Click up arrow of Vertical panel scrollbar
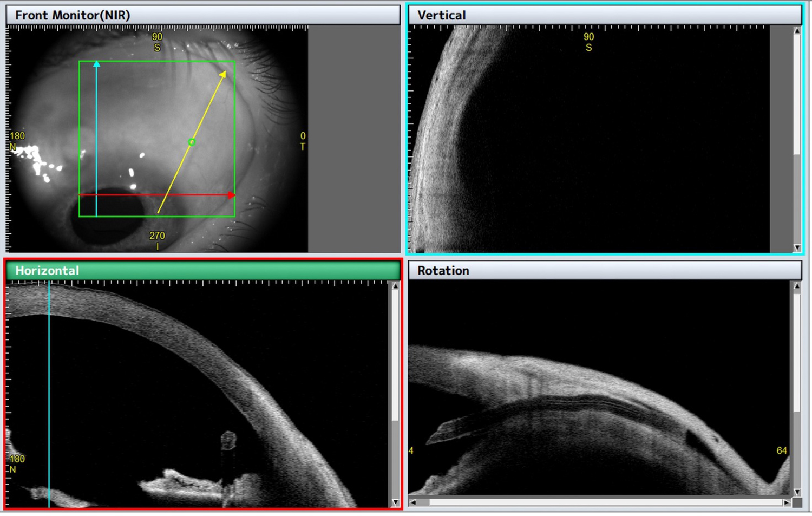Screen dimensions: 812x516 pos(797,31)
